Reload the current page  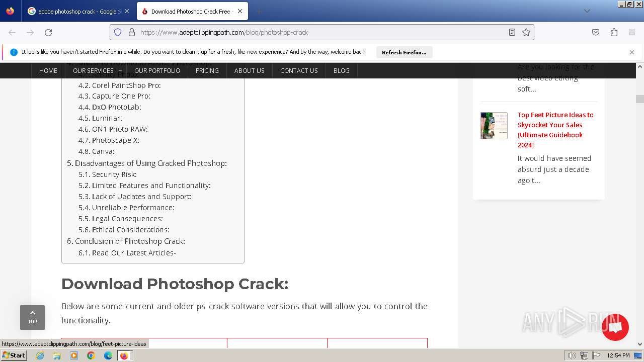click(x=48, y=32)
